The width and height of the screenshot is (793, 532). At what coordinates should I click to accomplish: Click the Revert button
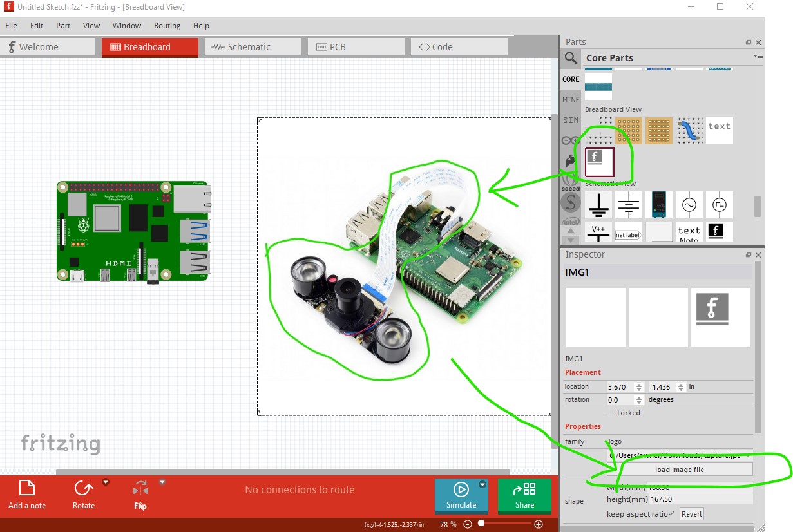(691, 513)
